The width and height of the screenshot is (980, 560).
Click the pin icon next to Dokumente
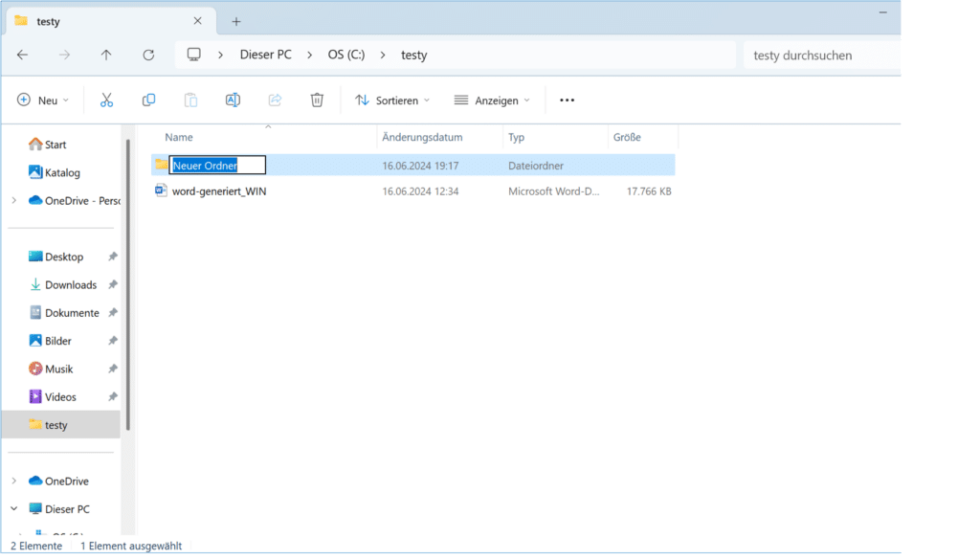coord(113,312)
